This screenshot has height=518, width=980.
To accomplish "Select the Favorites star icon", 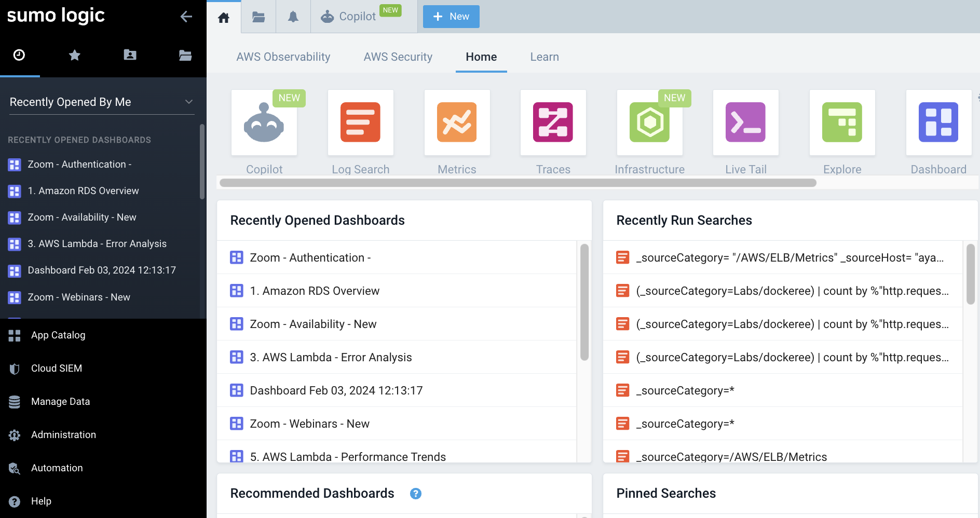I will 74,55.
